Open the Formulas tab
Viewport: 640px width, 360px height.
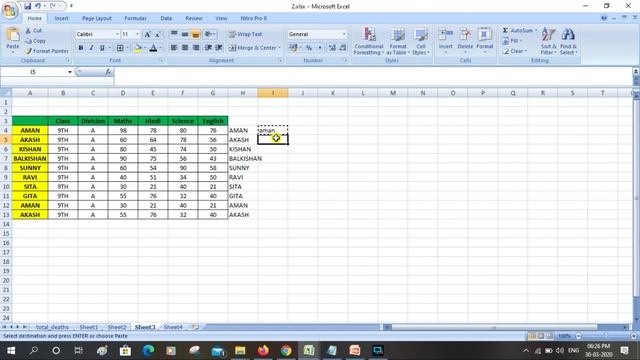[x=136, y=18]
